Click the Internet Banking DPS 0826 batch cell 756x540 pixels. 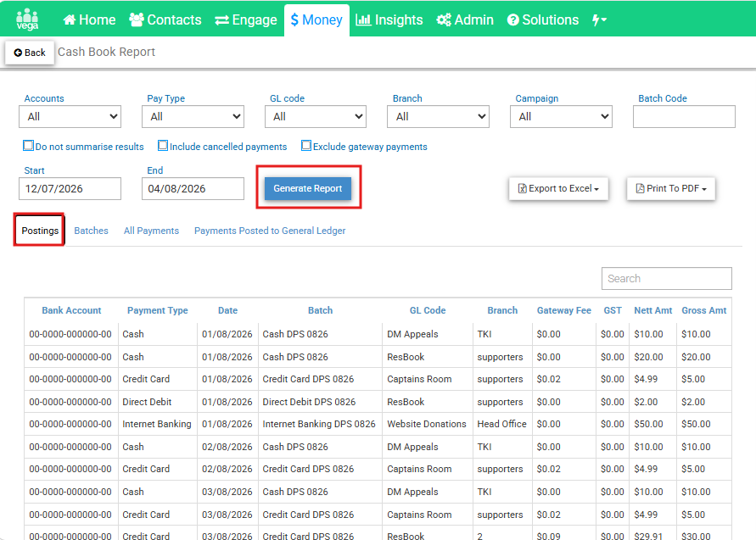319,424
